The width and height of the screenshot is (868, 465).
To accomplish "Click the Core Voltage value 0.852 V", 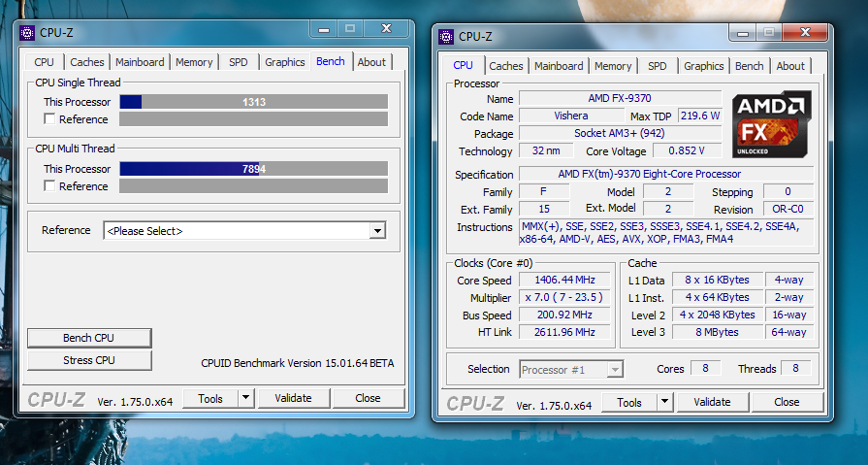I will coord(687,150).
